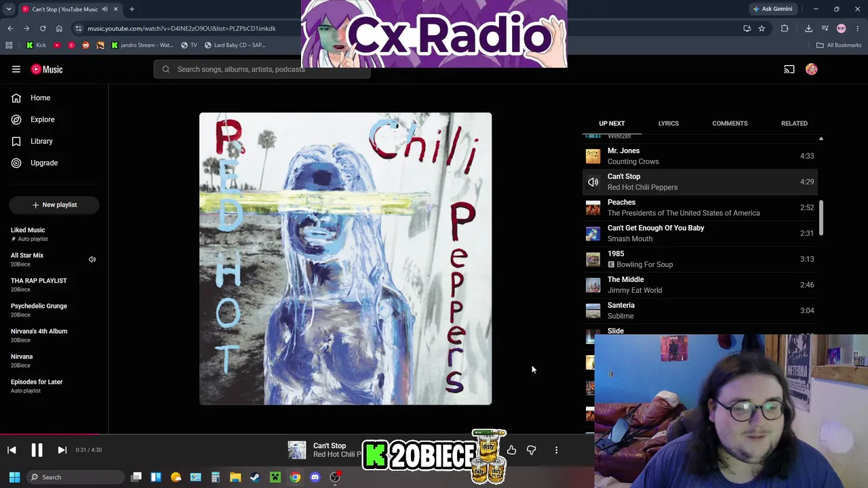Click the Ask Gemini button

(x=772, y=9)
